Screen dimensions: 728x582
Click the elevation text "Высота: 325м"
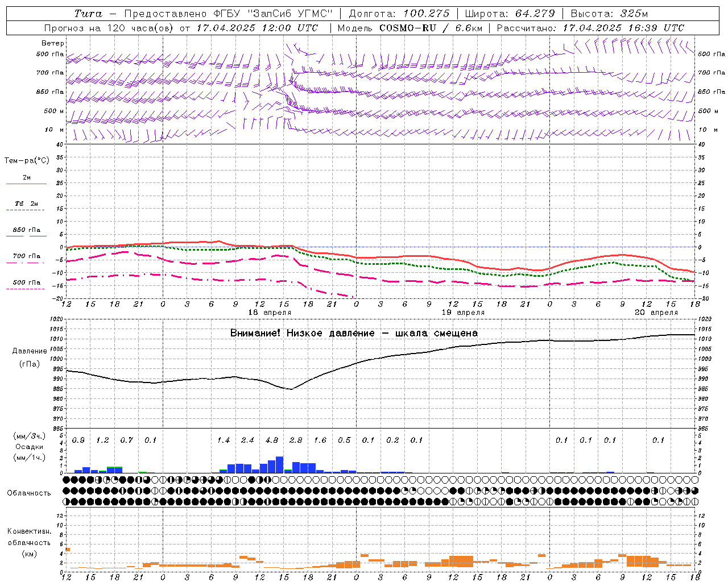coord(609,14)
